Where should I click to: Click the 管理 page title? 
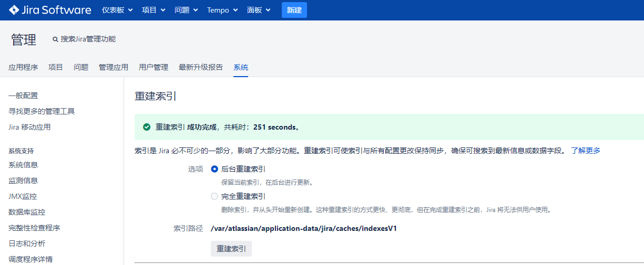(x=24, y=39)
